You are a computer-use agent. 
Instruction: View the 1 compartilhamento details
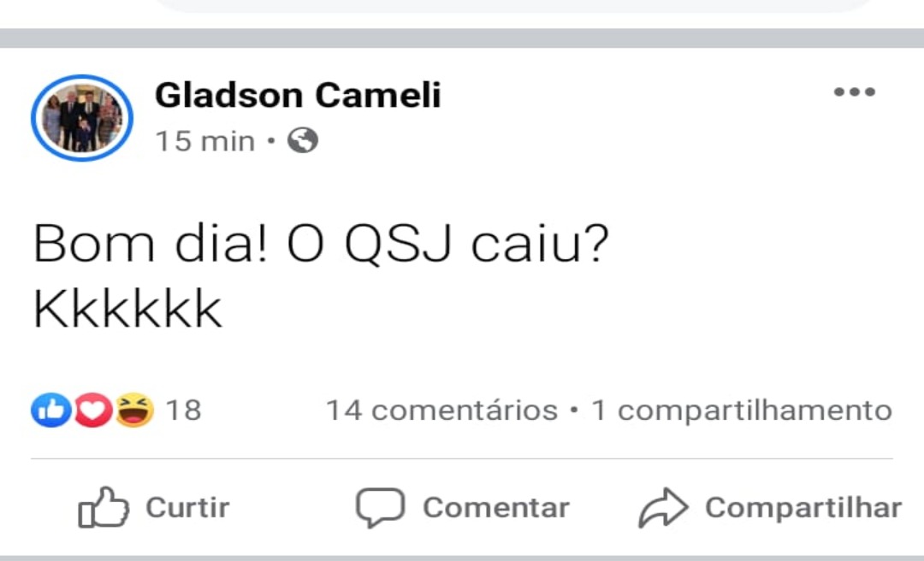pyautogui.click(x=742, y=411)
